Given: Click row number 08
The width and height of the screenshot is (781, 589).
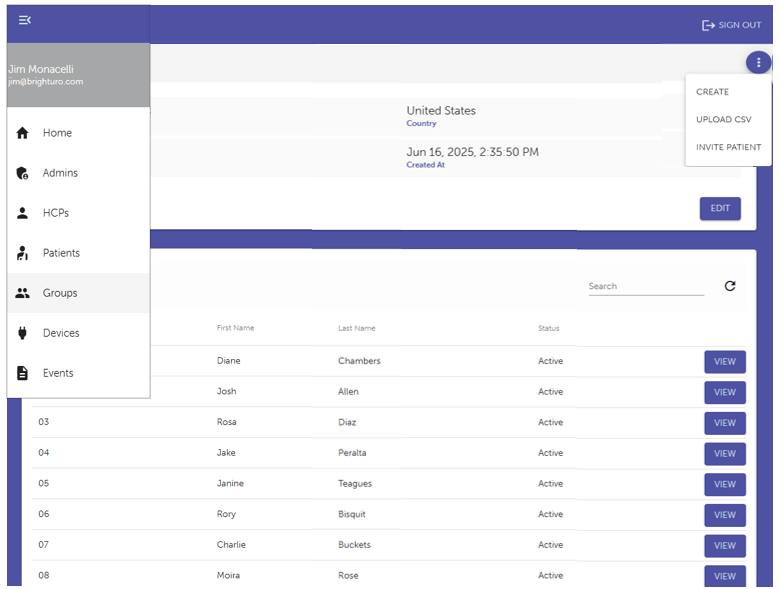Looking at the screenshot, I should click(44, 575).
